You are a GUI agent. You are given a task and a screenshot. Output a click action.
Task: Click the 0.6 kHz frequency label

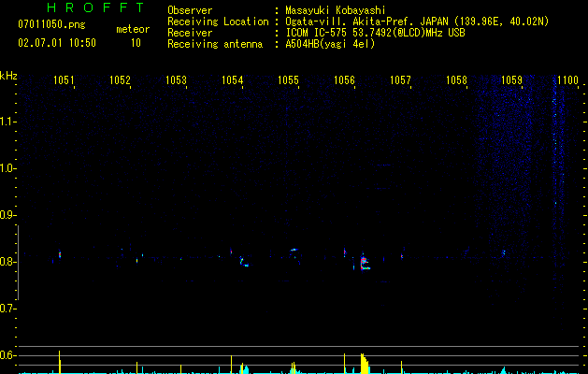[7, 355]
